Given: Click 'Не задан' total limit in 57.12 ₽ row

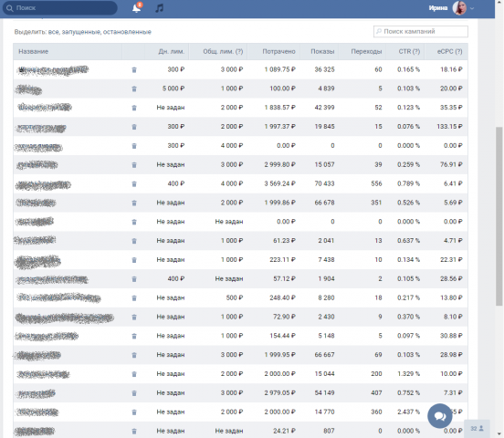Looking at the screenshot, I should (x=229, y=278).
